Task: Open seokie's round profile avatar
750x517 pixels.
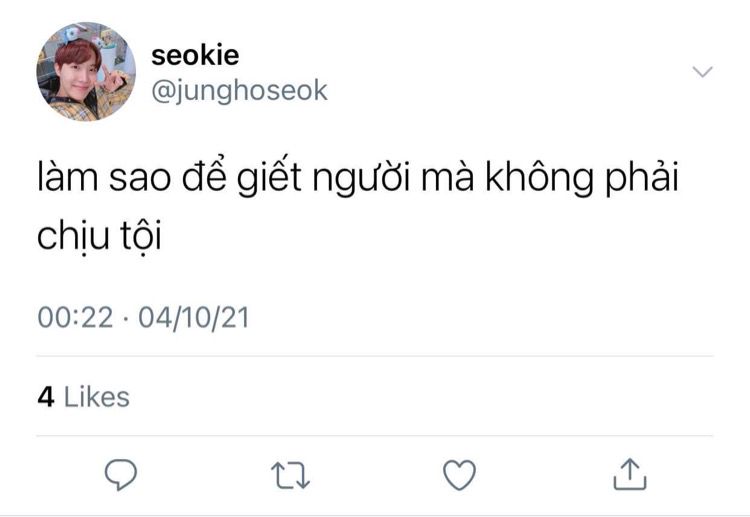Action: 86,72
